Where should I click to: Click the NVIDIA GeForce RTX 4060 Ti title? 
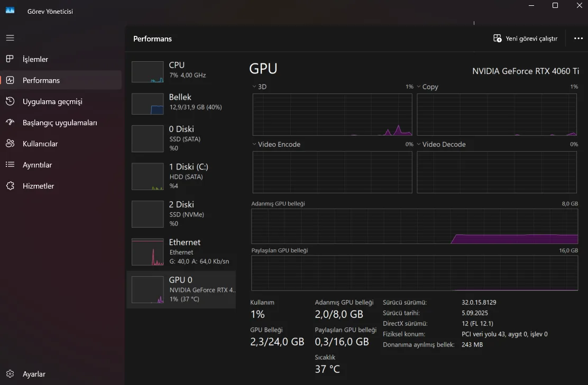[526, 71]
